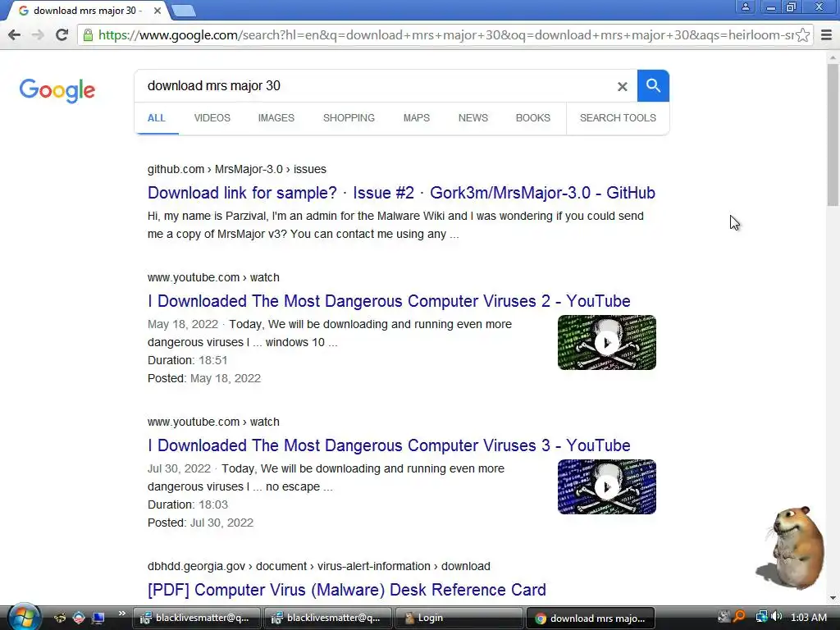Open the Windows Start orb
Viewport: 840px width, 630px height.
(23, 617)
